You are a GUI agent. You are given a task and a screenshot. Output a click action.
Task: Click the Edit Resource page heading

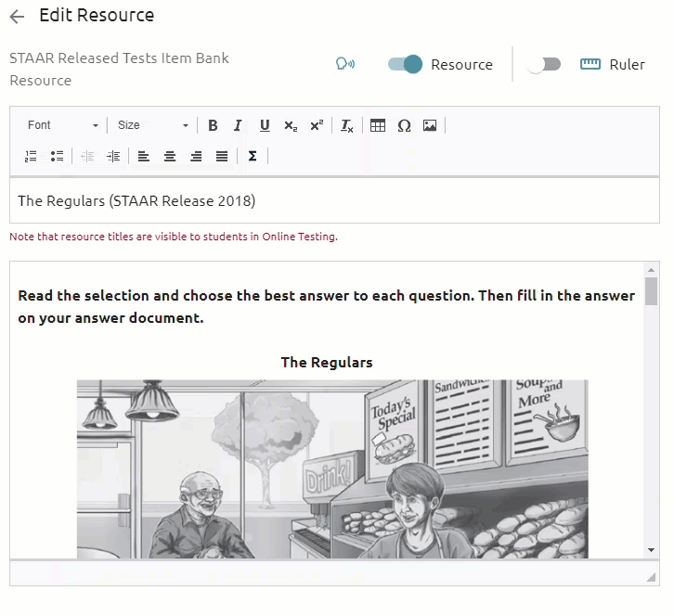(97, 16)
